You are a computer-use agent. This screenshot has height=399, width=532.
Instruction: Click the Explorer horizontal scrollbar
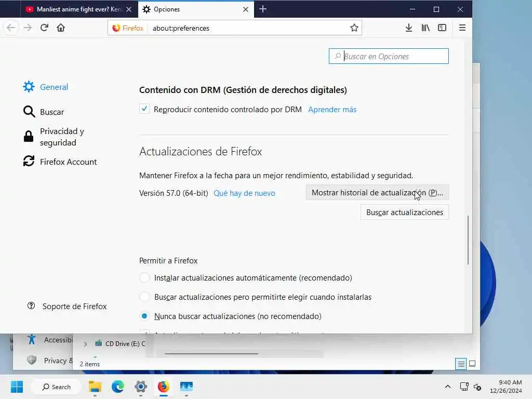pyautogui.click(x=211, y=353)
